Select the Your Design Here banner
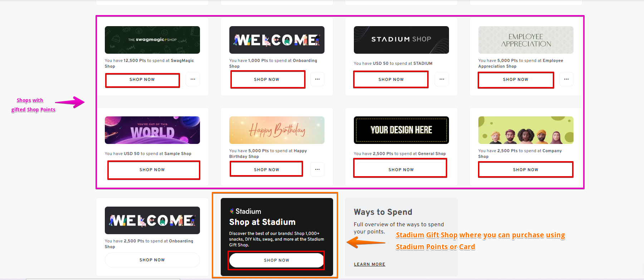The height and width of the screenshot is (280, 644). click(401, 130)
